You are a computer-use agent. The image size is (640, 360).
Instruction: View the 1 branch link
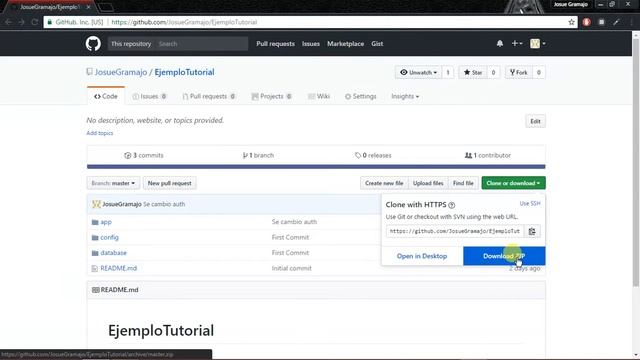click(258, 156)
